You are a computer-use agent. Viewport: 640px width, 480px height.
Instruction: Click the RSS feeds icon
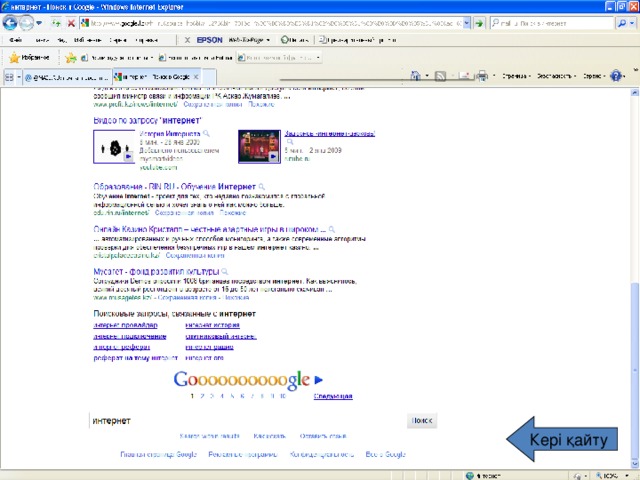[x=440, y=76]
